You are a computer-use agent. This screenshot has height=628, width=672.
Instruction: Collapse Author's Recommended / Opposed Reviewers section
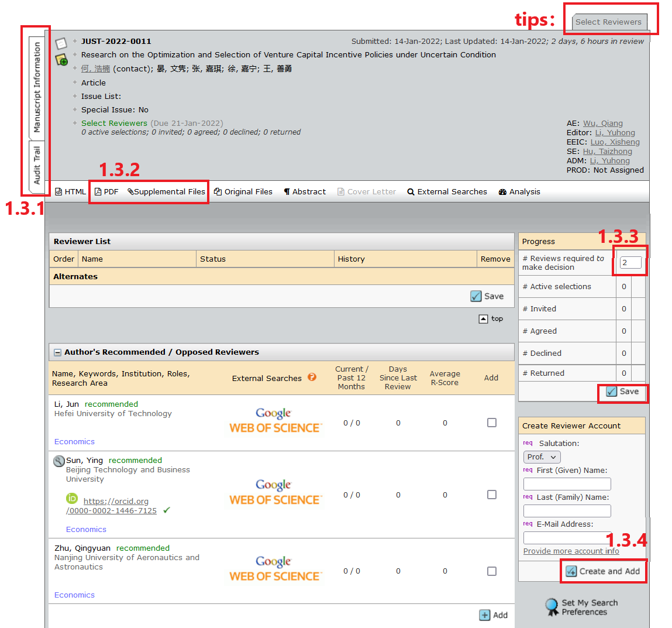57,352
